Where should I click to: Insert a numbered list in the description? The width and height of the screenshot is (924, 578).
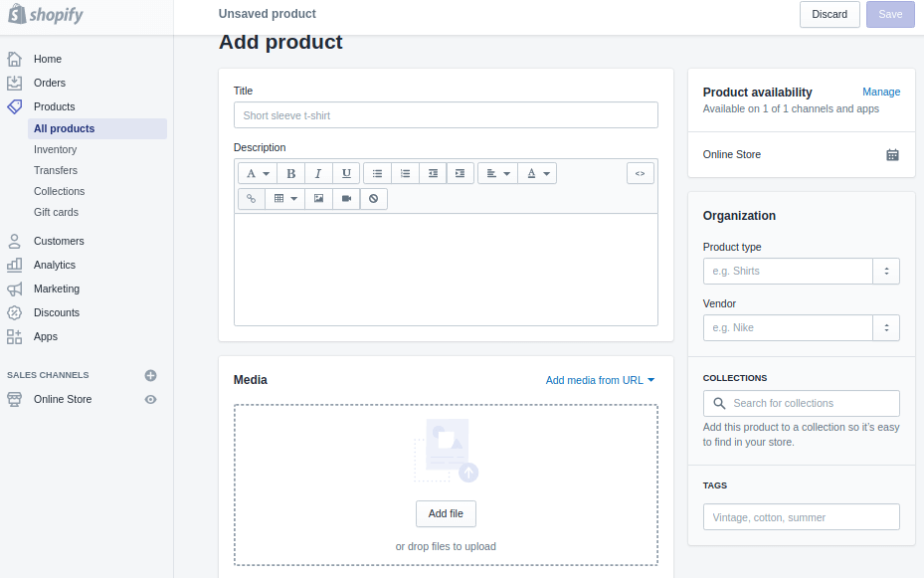pos(404,173)
